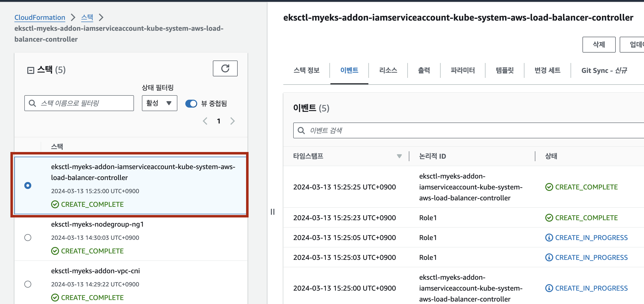Click the next page arrow icon
The width and height of the screenshot is (644, 304).
[232, 121]
